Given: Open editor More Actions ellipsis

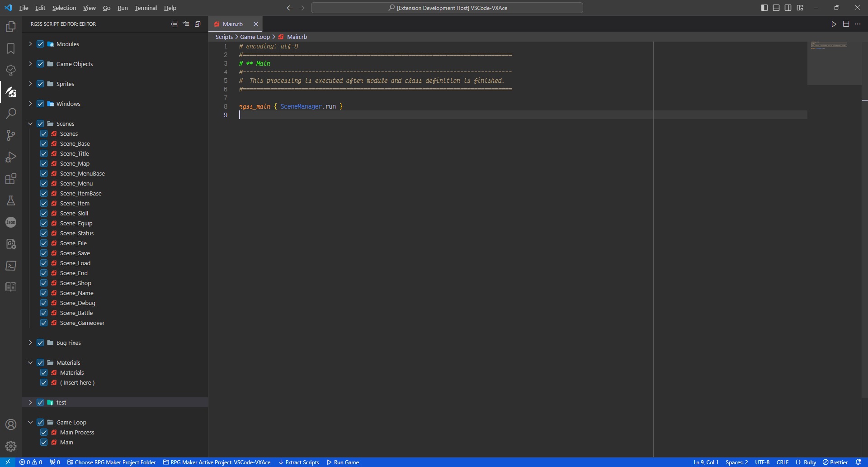Looking at the screenshot, I should coord(858,24).
